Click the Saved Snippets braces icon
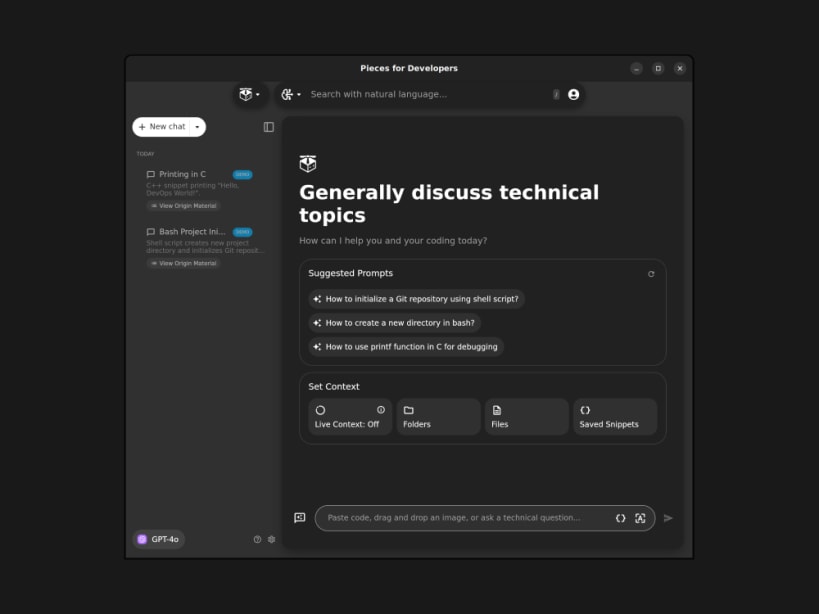This screenshot has height=614, width=819. pos(585,410)
